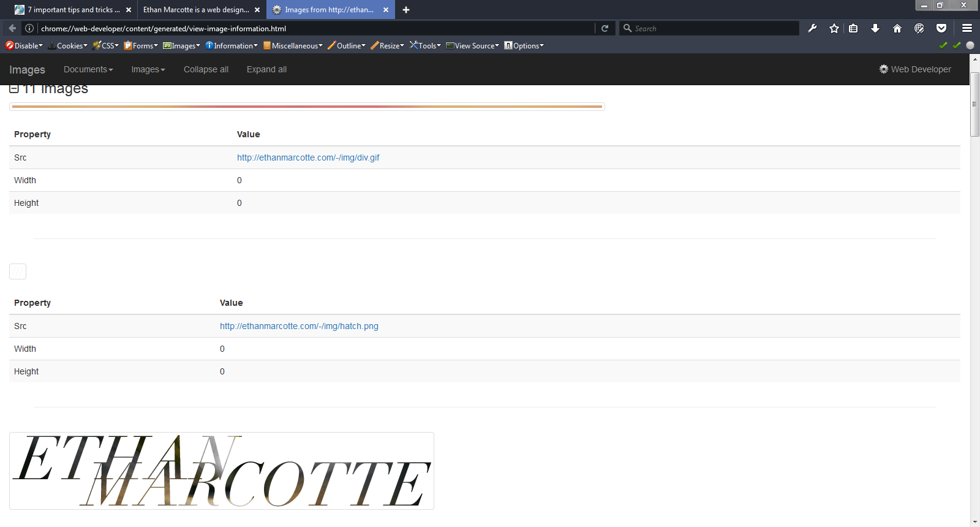980x527 pixels.
Task: Click Expand all in the navbar
Action: tap(266, 69)
